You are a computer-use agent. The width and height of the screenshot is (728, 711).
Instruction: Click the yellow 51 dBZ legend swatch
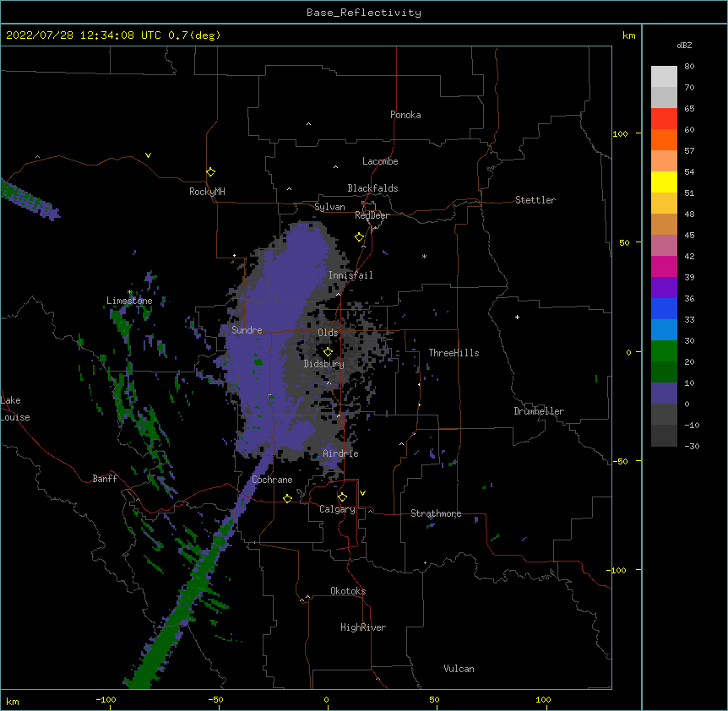664,182
